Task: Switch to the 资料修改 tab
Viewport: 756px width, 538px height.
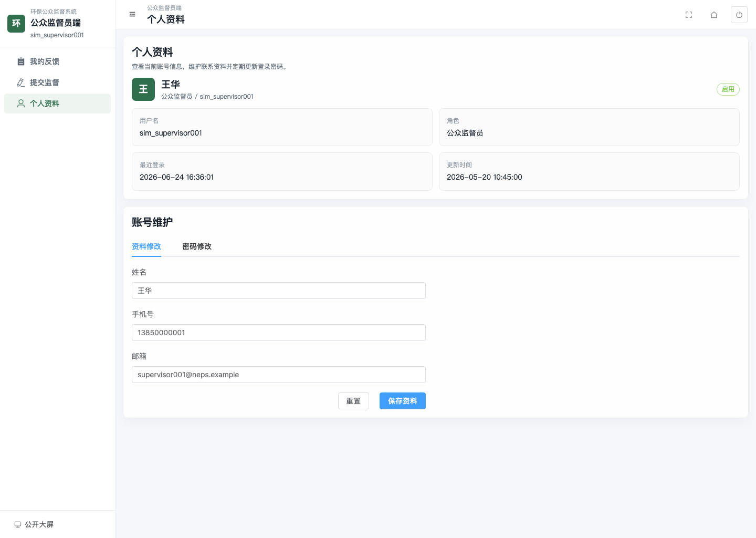Action: (x=146, y=246)
